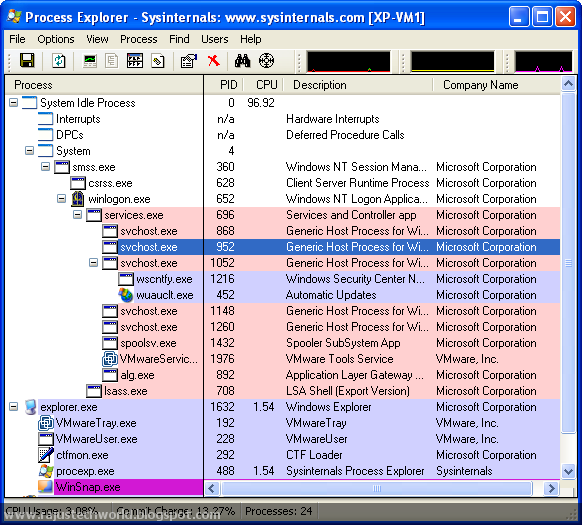Screen dimensions: 582x525
Task: Click the Show Process Tree toolbar icon
Action: (x=111, y=61)
